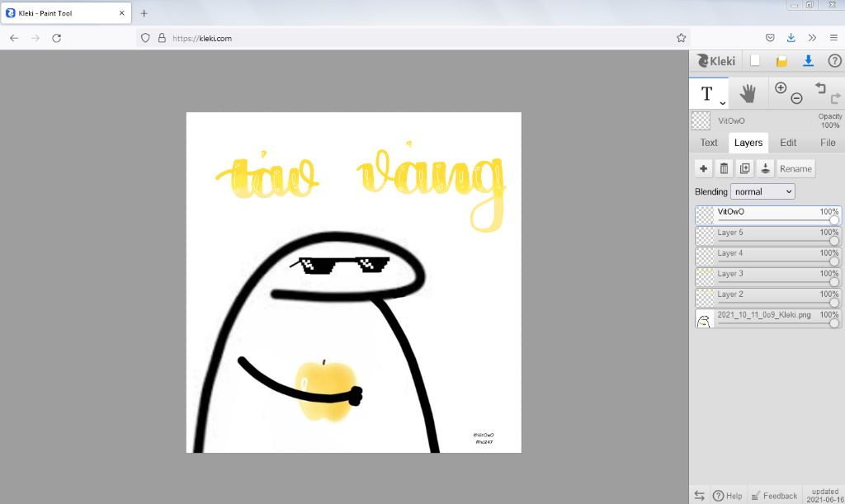Click the Opacity 100% label
The height and width of the screenshot is (504, 845).
pos(830,120)
